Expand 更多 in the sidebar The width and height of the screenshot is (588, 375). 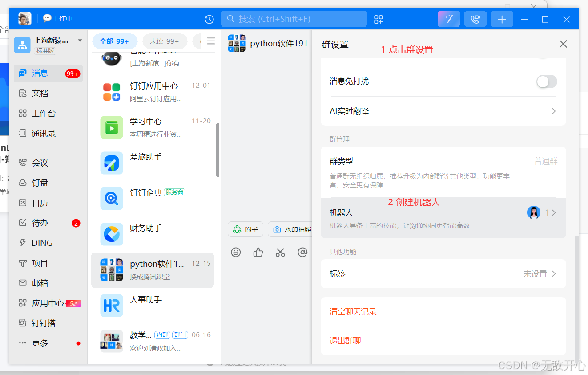tap(48, 343)
